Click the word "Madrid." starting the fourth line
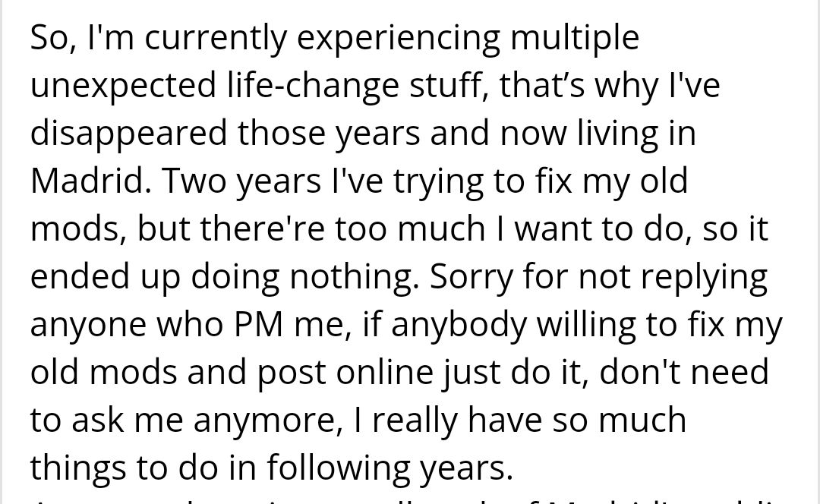This screenshot has height=504, width=820. pos(91,181)
